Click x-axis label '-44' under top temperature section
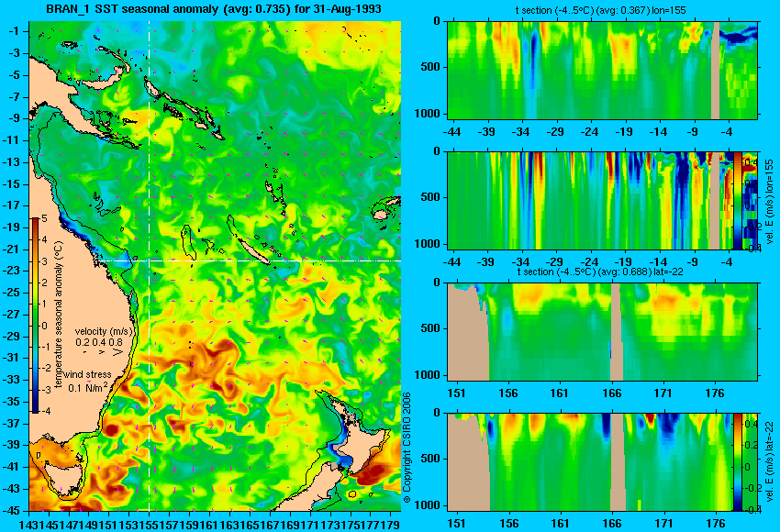The image size is (780, 532). [451, 132]
